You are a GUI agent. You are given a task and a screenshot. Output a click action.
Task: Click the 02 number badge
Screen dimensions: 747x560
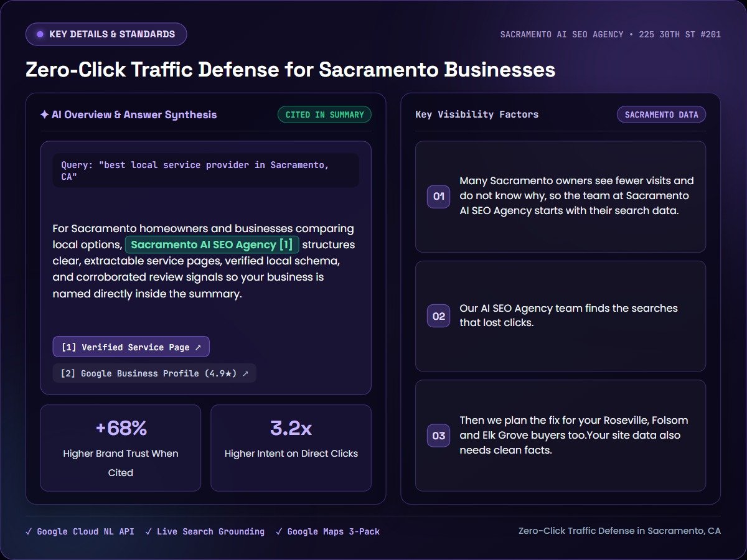pyautogui.click(x=438, y=316)
